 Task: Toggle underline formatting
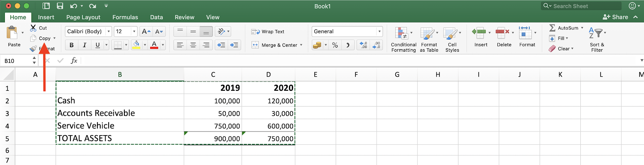97,45
